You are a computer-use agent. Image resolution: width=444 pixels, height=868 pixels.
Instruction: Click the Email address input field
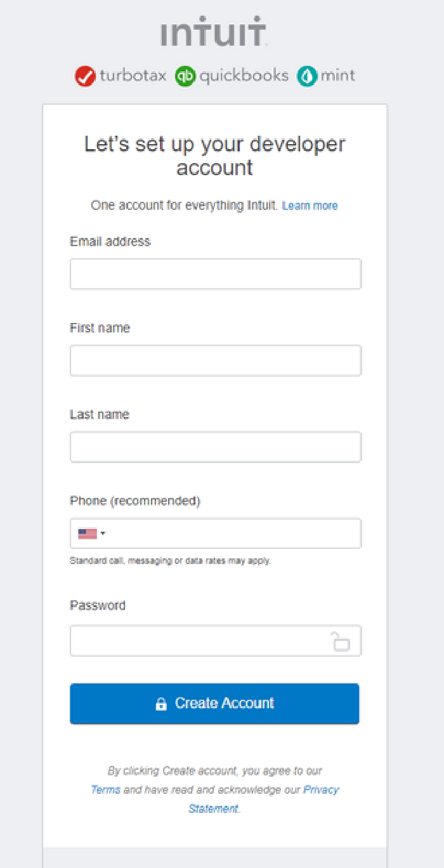pos(216,274)
